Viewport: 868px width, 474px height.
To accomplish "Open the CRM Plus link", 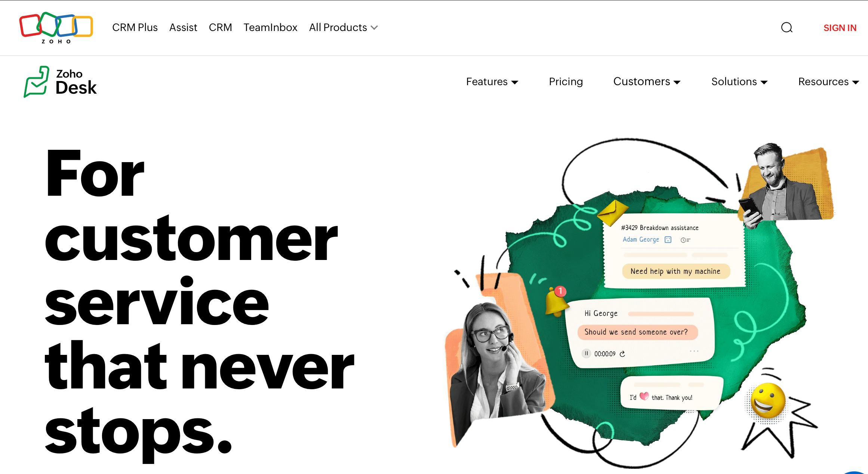I will click(x=135, y=28).
